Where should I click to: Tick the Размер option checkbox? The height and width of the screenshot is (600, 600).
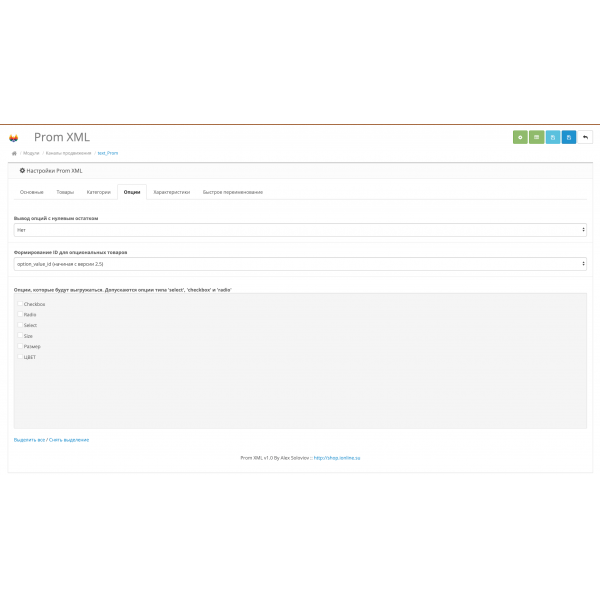click(x=20, y=346)
